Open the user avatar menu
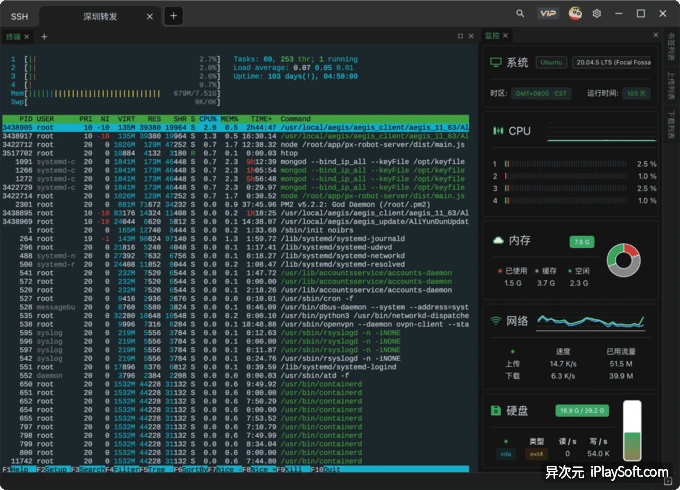The image size is (680, 490). 575,13
